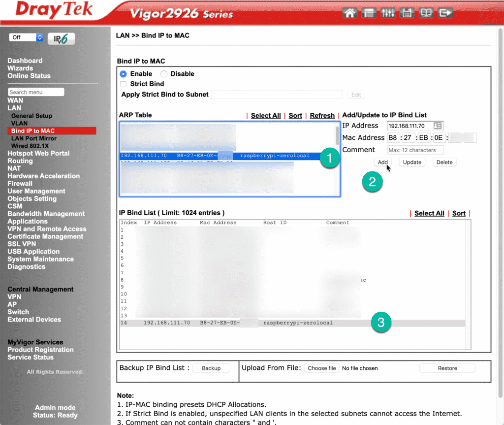Open the manual book icon

(x=426, y=13)
